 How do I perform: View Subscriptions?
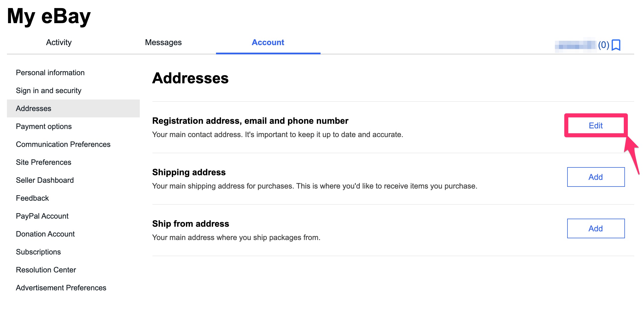point(38,252)
